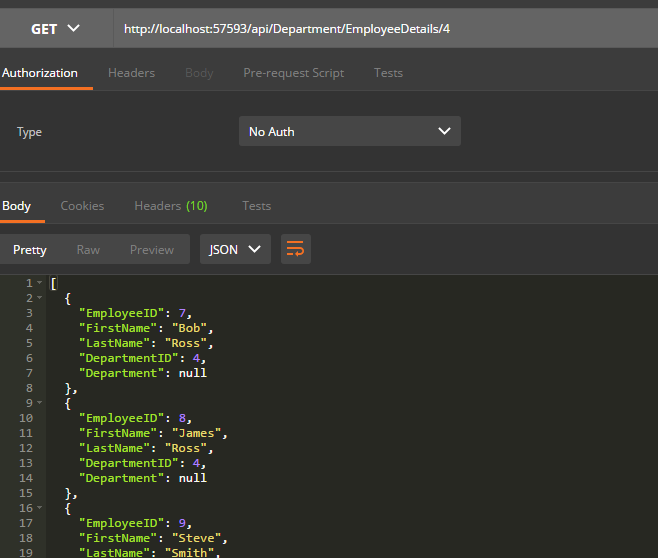Collapse the JSON array at line 1
Screen dimensions: 658x558
tap(40, 284)
